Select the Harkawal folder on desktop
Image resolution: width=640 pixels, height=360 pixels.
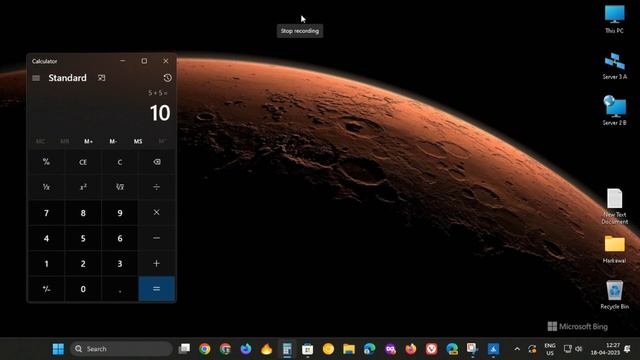tap(614, 249)
